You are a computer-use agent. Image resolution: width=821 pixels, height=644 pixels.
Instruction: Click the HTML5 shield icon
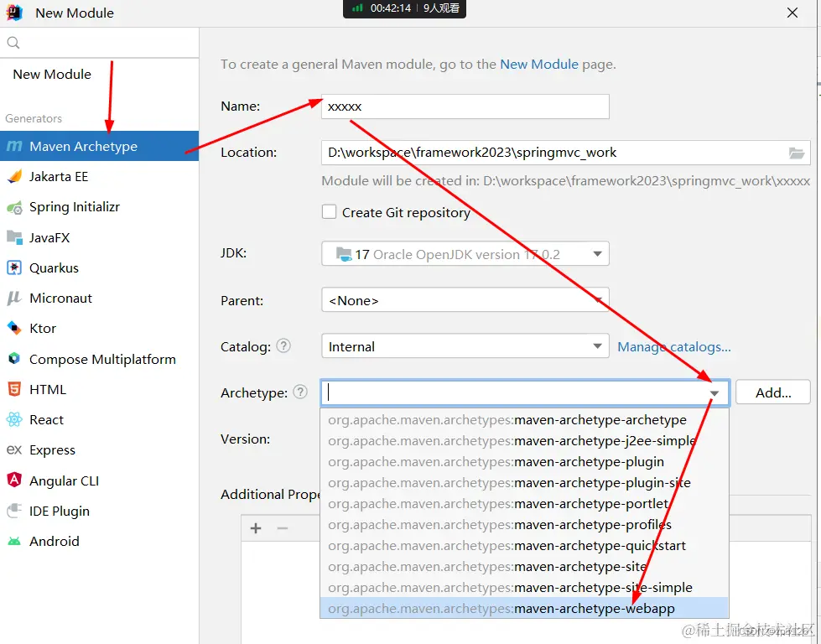[x=14, y=389]
